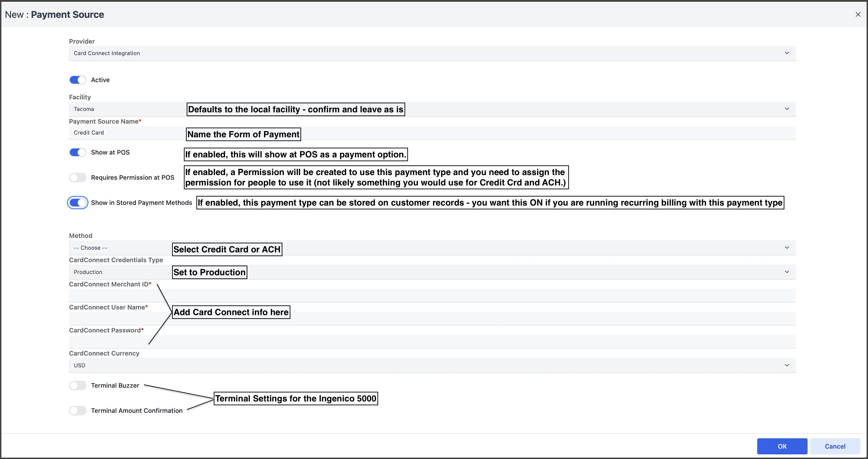Enable Requires Permission at POS toggle

78,177
